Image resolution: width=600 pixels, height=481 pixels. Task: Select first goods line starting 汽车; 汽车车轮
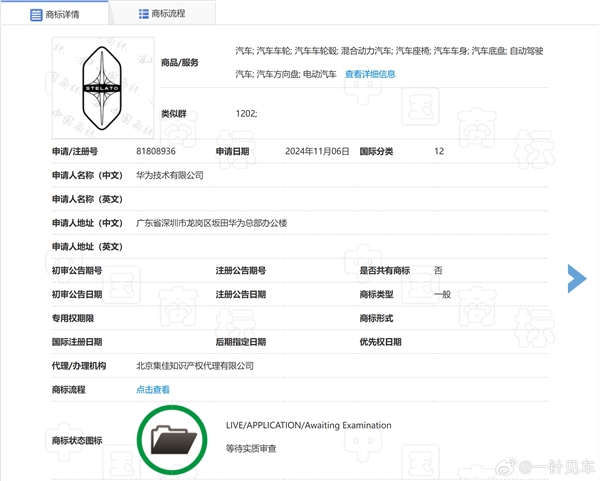coord(390,51)
